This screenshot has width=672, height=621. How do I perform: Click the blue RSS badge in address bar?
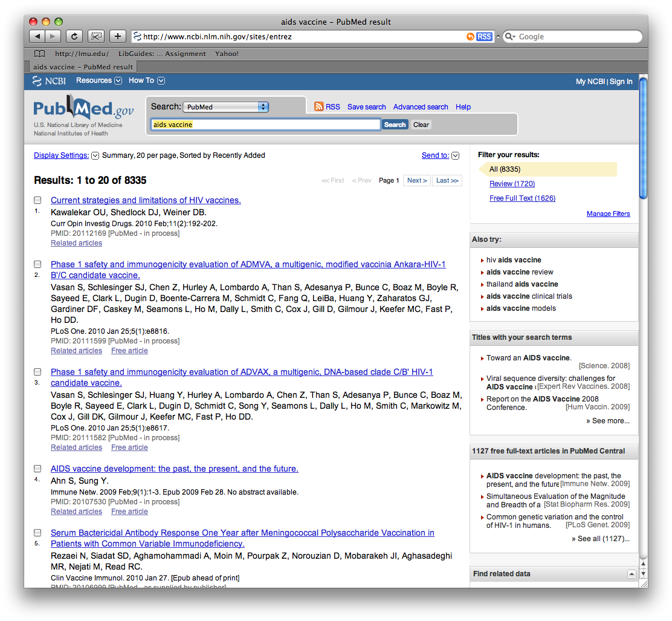[x=484, y=37]
